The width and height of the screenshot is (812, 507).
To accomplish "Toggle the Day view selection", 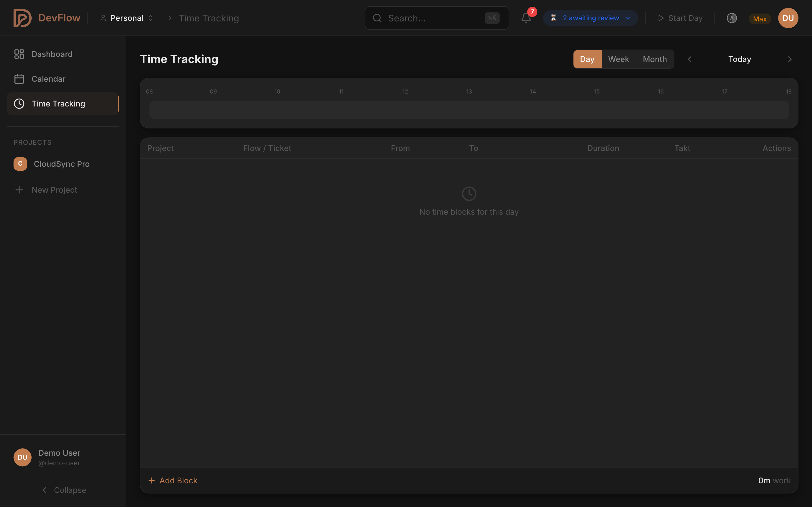I will pyautogui.click(x=587, y=59).
